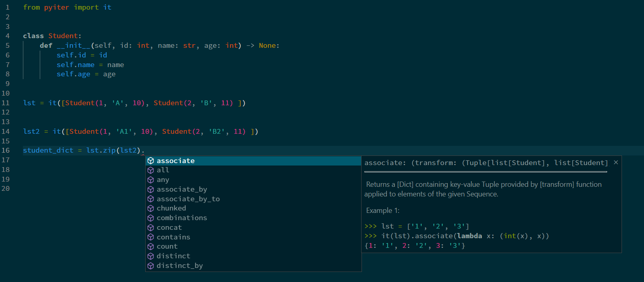The width and height of the screenshot is (644, 282).
Task: Click the cube icon beside combinations
Action: pyautogui.click(x=151, y=218)
